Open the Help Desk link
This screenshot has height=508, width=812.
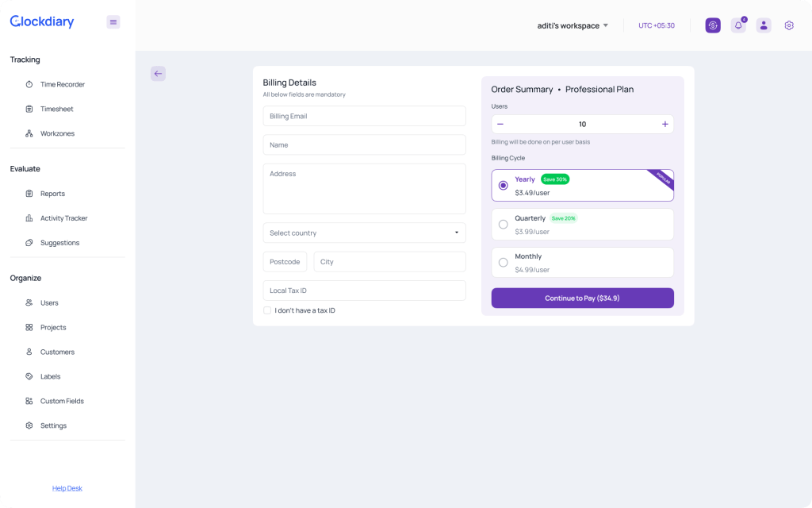67,488
